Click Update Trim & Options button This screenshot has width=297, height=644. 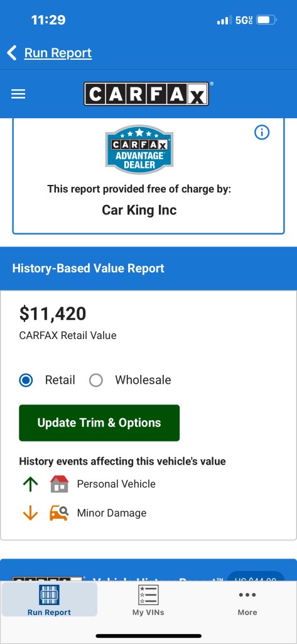(99, 423)
